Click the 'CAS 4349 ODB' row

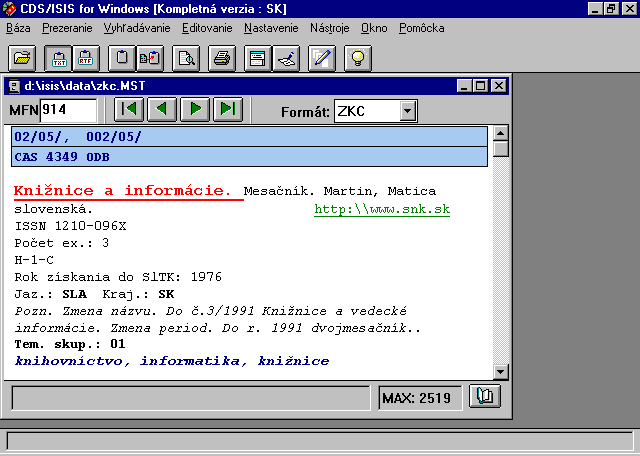pyautogui.click(x=249, y=157)
